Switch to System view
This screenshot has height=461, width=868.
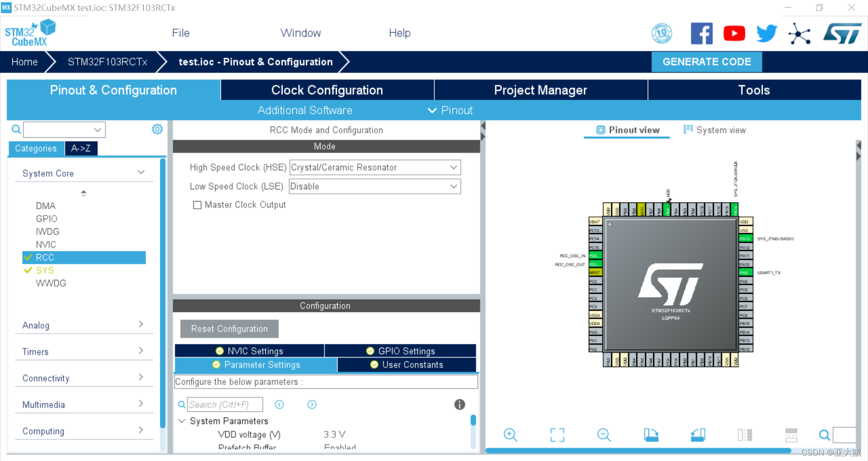715,130
